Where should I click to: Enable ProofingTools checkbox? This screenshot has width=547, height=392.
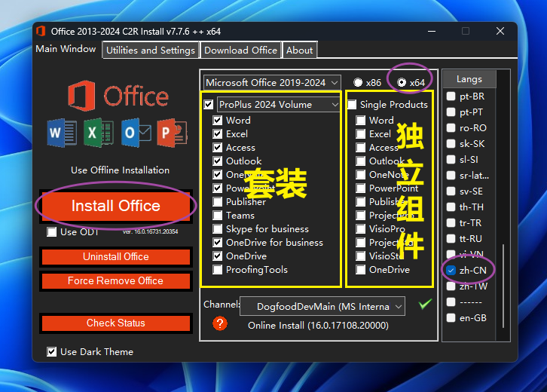[217, 269]
